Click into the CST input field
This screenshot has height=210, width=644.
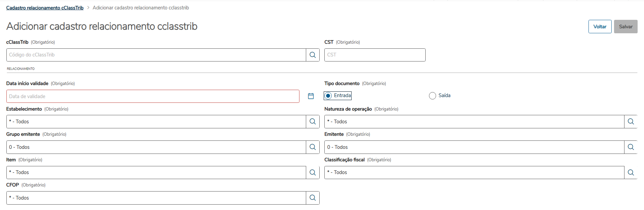click(x=374, y=55)
